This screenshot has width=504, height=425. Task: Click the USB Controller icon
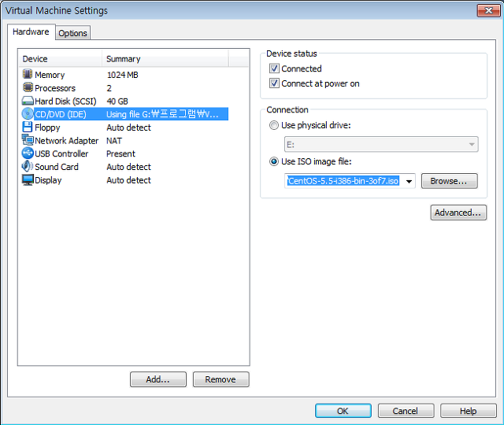point(28,153)
